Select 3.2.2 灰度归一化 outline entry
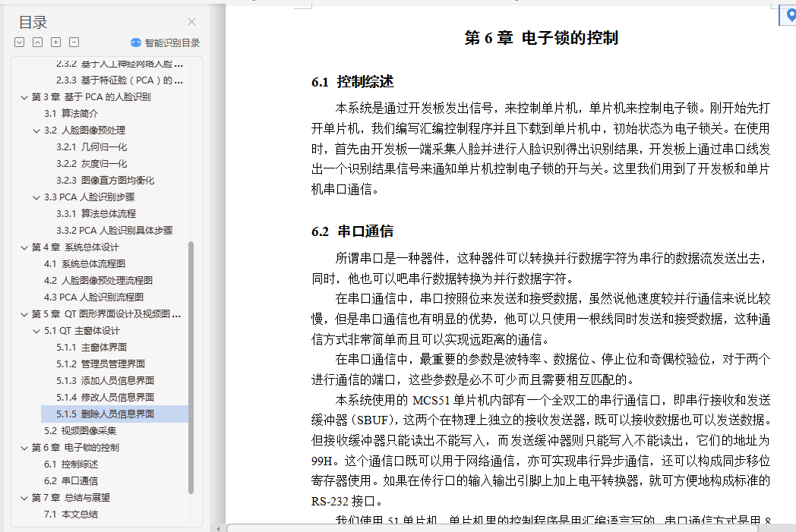The width and height of the screenshot is (796, 532). pyautogui.click(x=91, y=164)
